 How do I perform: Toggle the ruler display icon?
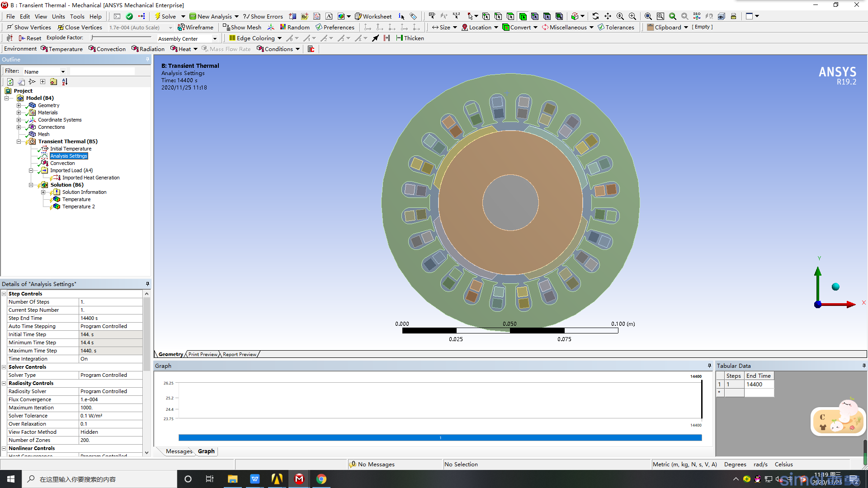click(x=734, y=16)
